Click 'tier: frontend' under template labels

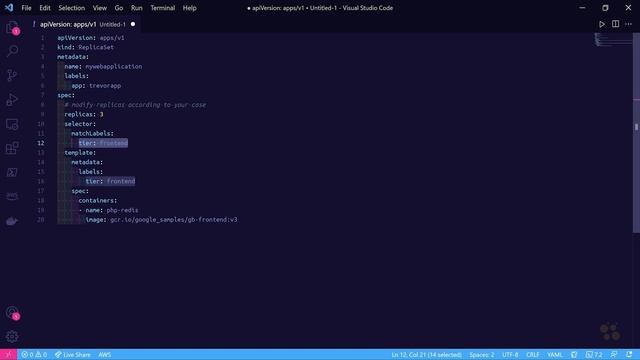pyautogui.click(x=110, y=181)
